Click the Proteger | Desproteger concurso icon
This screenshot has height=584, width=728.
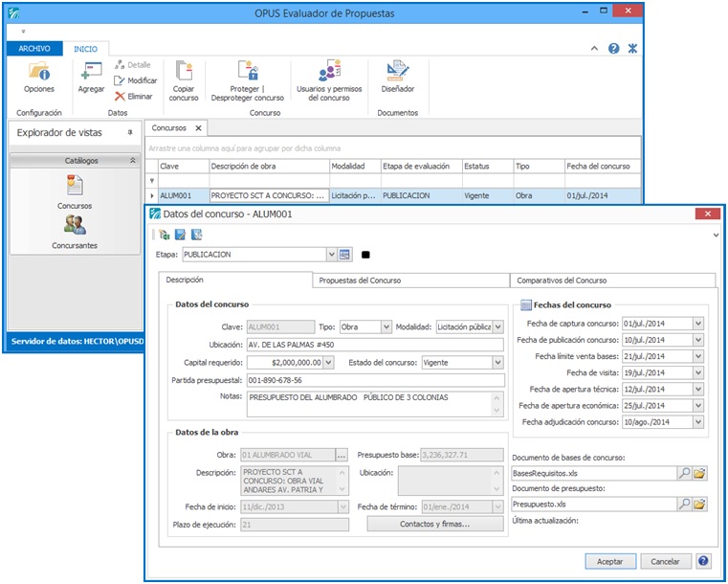click(x=247, y=72)
